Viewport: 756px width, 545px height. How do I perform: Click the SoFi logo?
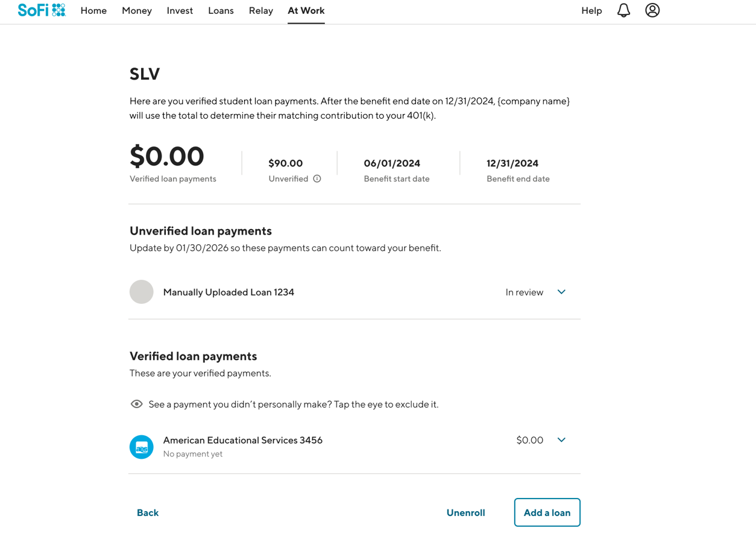[x=42, y=10]
